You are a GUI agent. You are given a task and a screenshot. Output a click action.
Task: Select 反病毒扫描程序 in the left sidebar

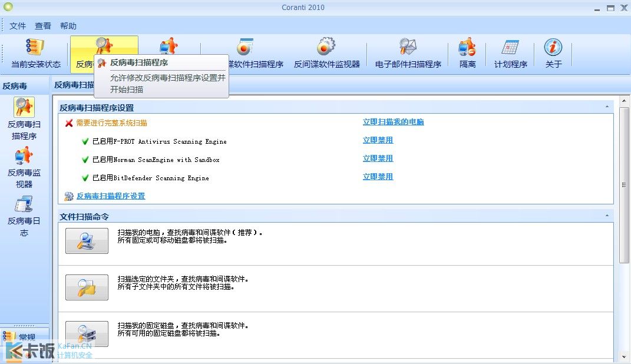click(x=24, y=119)
